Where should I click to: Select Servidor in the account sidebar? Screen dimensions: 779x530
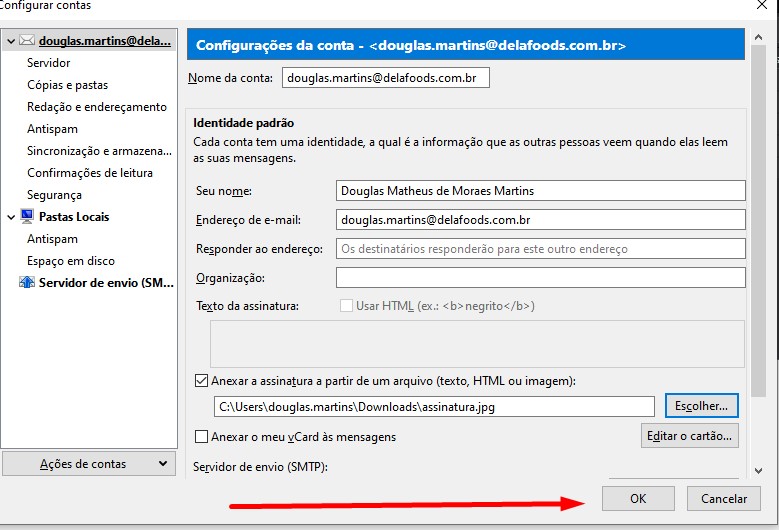[x=49, y=63]
